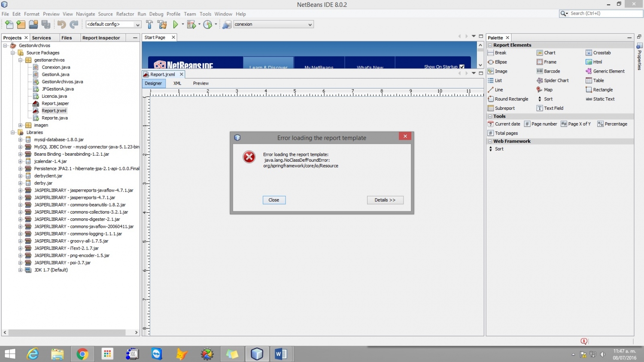Select the Ellipse palette element
The height and width of the screenshot is (362, 644).
click(x=497, y=62)
